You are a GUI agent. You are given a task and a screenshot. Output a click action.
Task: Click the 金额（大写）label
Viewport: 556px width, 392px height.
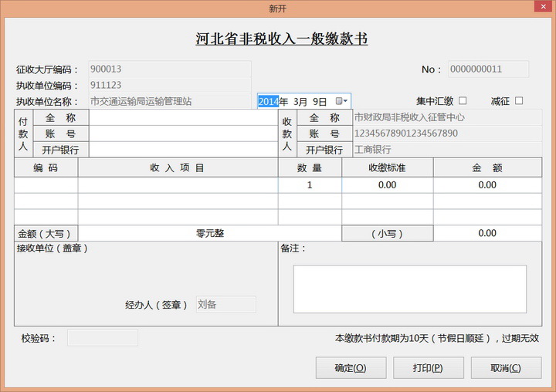[x=46, y=234]
